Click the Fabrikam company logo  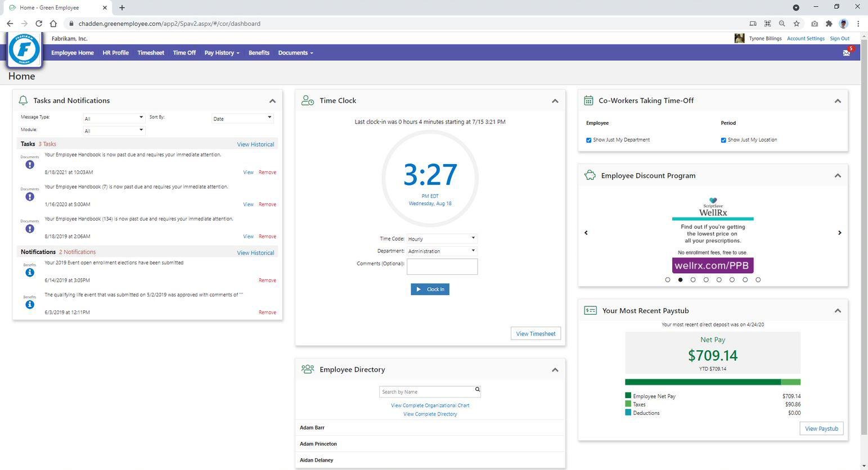[x=25, y=49]
